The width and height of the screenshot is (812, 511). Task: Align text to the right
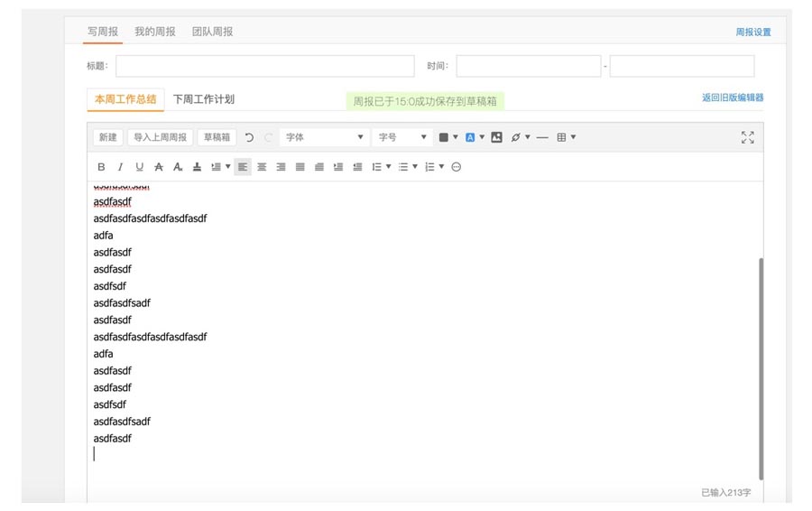[281, 167]
